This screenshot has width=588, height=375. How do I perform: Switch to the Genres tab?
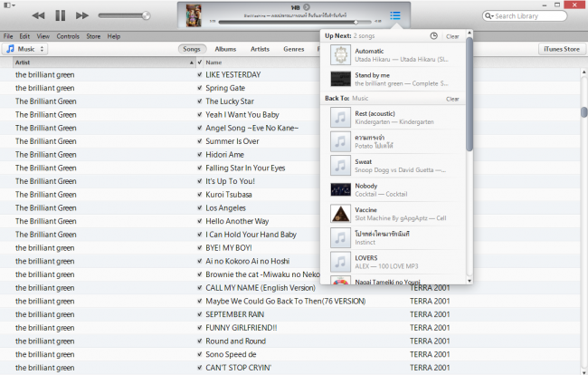(x=294, y=49)
